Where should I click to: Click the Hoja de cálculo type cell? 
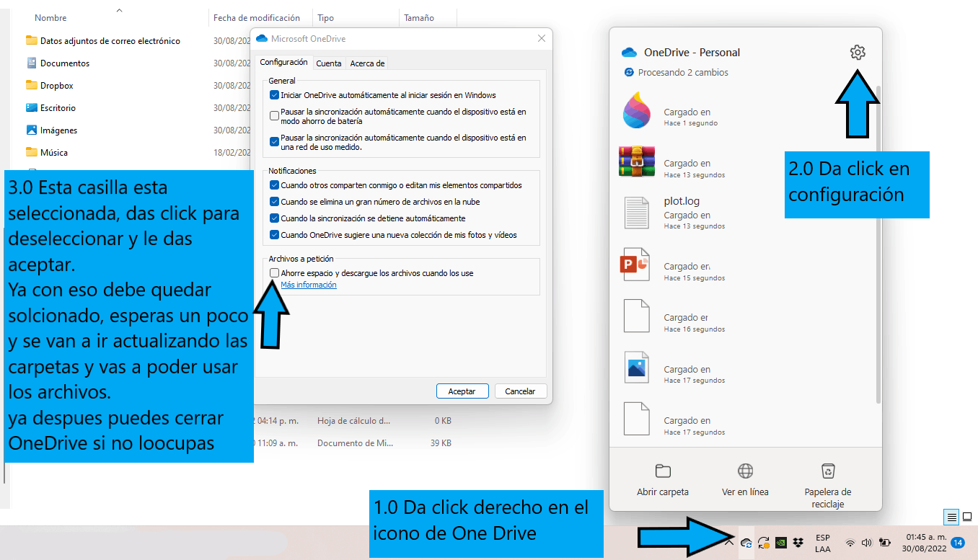[353, 420]
